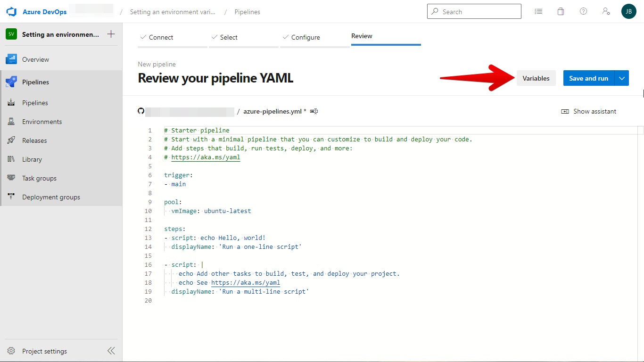
Task: Click into the Search box
Action: 474,12
